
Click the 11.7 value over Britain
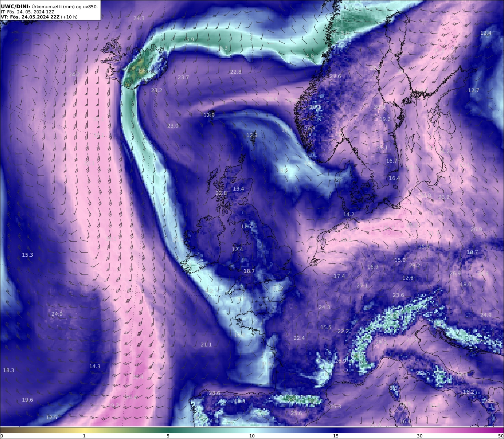[246, 227]
